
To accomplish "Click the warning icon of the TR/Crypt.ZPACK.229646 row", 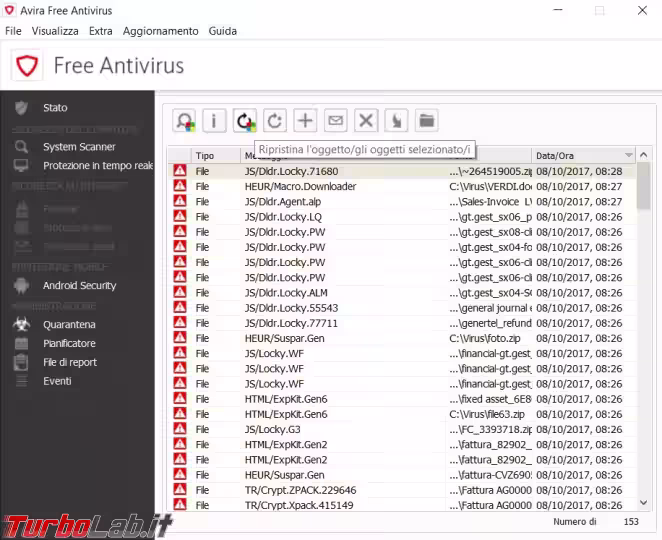I will [x=180, y=490].
